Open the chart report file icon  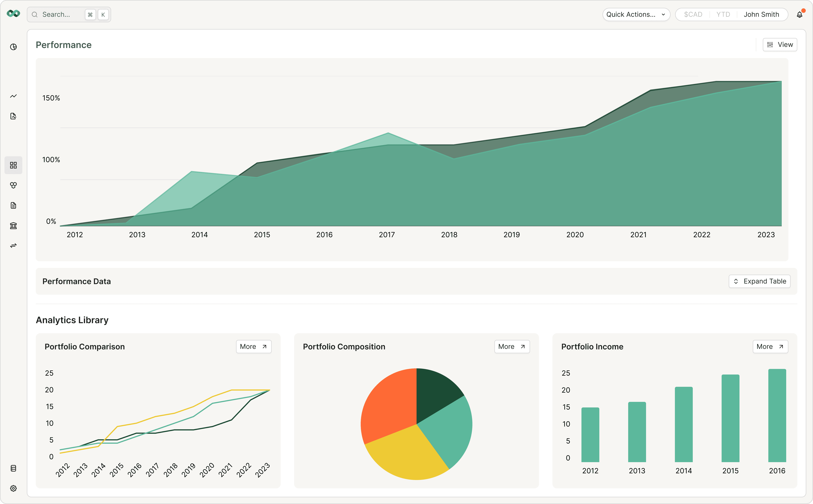[13, 116]
